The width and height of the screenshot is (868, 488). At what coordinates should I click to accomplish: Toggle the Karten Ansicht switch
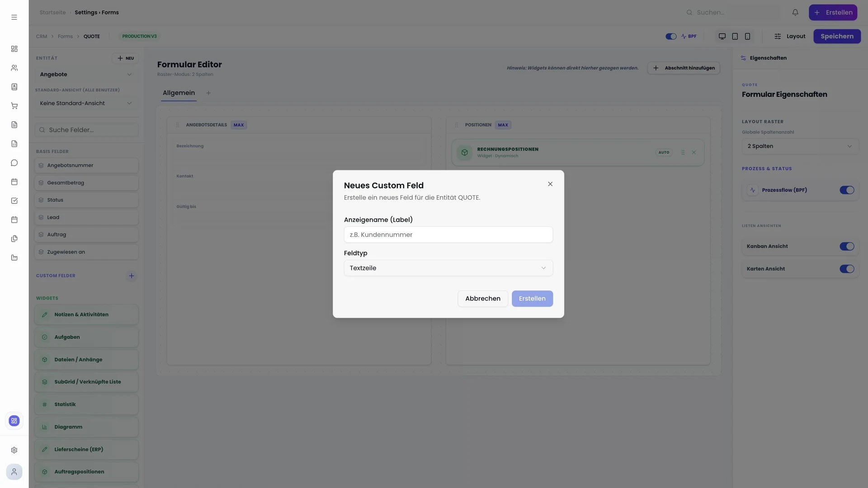point(847,269)
